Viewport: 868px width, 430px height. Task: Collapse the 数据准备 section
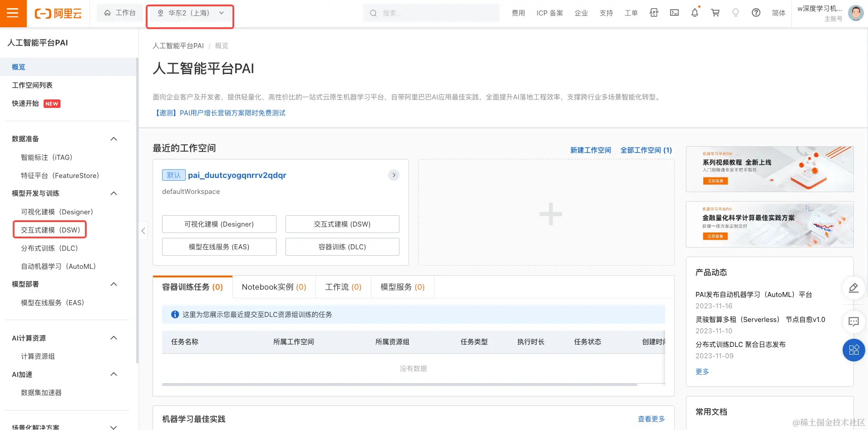click(114, 139)
